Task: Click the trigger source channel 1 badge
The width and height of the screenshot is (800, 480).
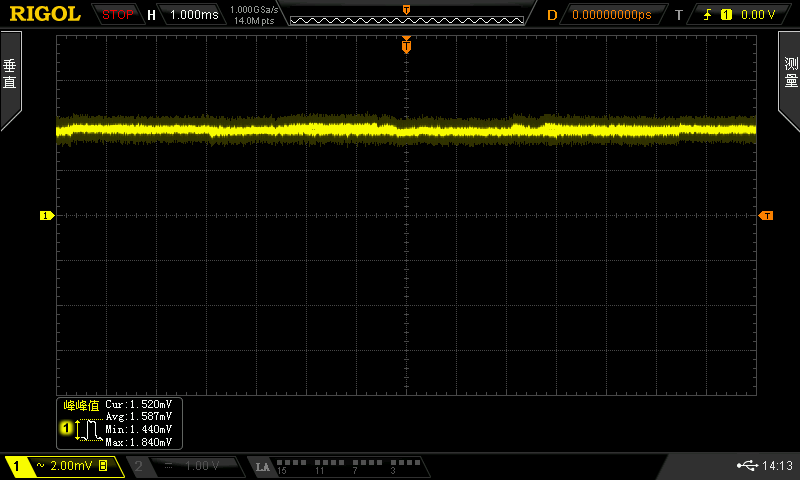Action: [x=726, y=15]
